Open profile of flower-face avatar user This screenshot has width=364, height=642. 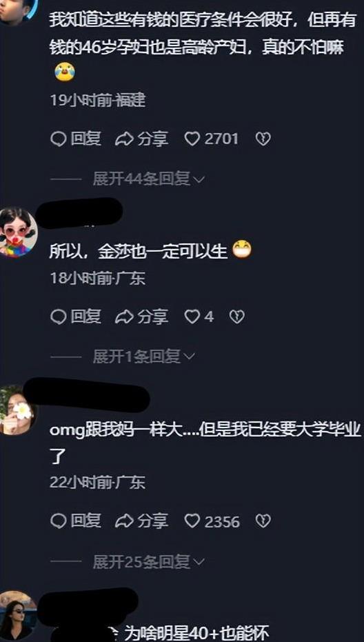(x=17, y=410)
